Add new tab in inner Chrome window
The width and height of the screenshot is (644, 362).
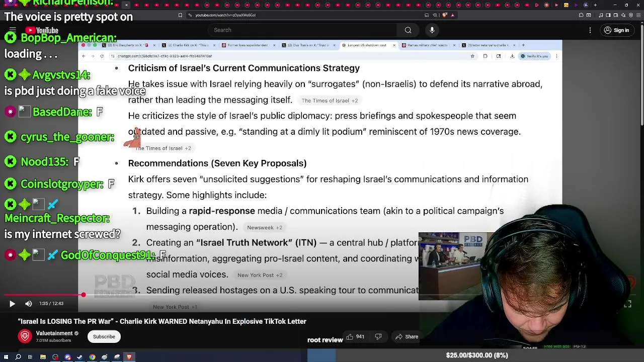pos(523,45)
